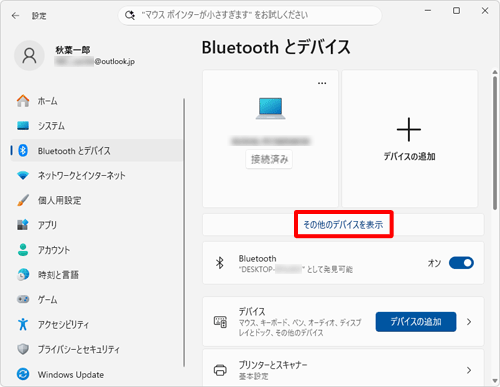500x387 pixels.
Task: Maximize the settings window
Action: (456, 11)
